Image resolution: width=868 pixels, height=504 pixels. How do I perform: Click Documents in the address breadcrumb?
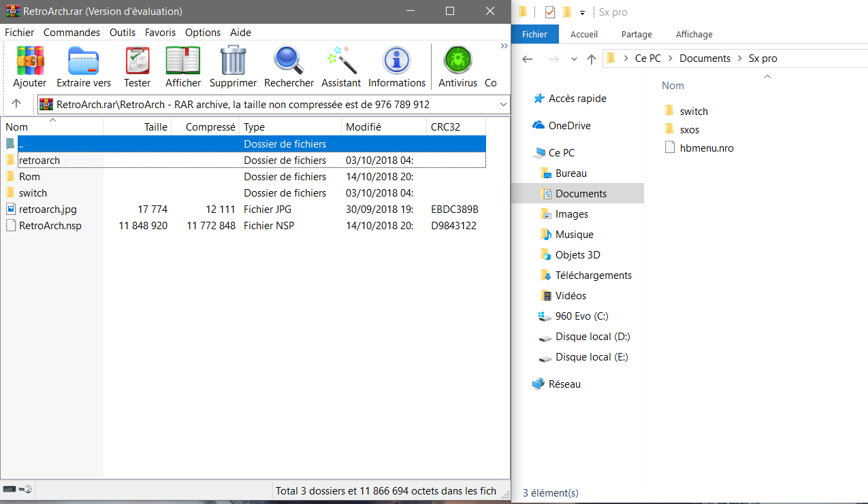pos(705,58)
